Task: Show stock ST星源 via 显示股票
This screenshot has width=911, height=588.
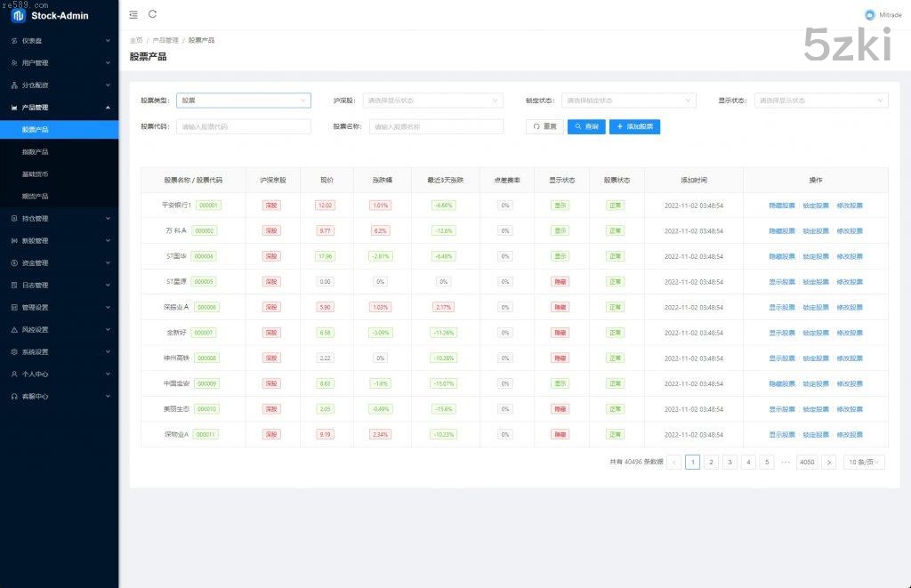Action: pos(782,282)
